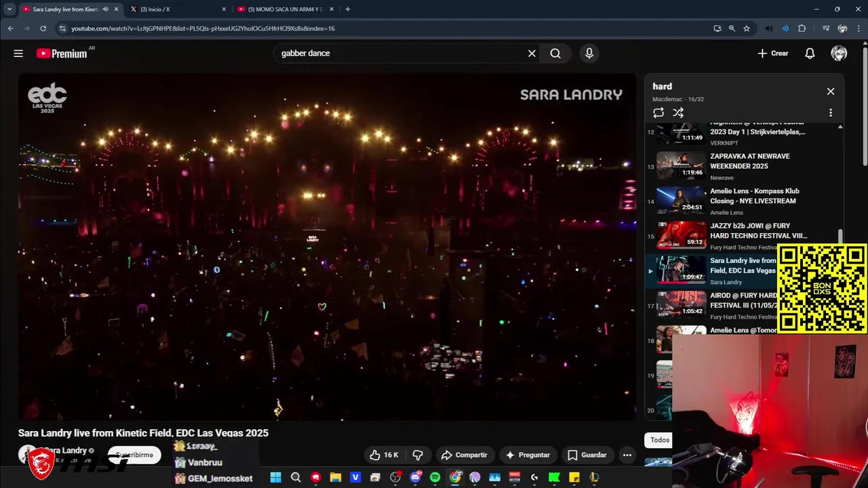Open the Windows Start menu

coord(275,478)
